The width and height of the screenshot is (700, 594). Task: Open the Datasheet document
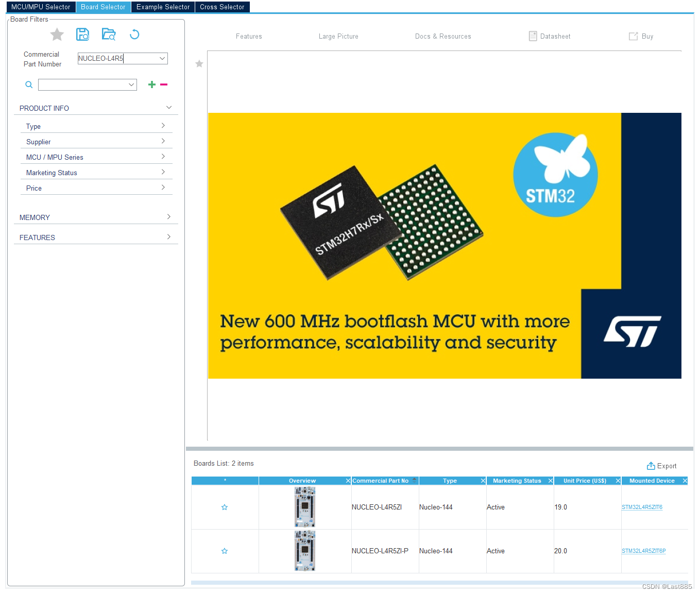click(x=550, y=36)
